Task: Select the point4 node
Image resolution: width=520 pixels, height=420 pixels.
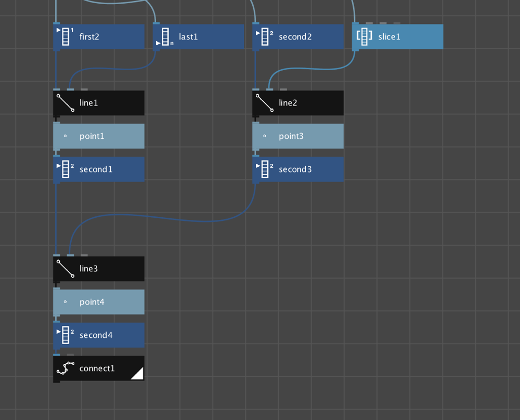Action: 99,302
